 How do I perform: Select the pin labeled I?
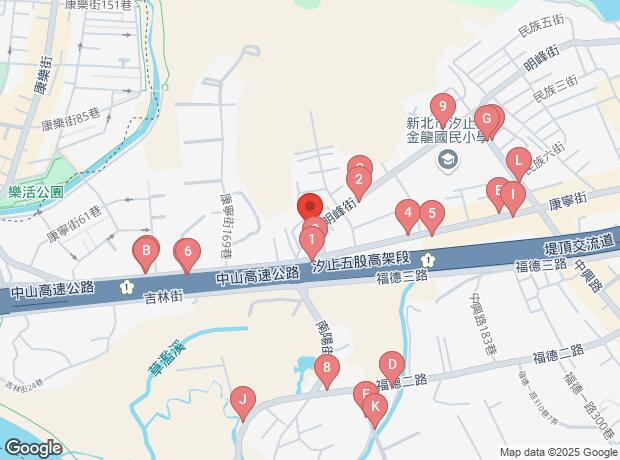tap(513, 199)
